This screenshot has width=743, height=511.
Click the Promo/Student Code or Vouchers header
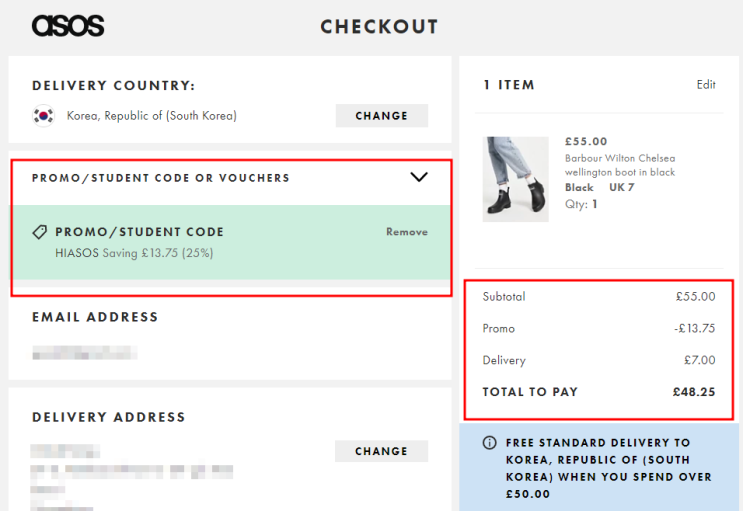161,178
